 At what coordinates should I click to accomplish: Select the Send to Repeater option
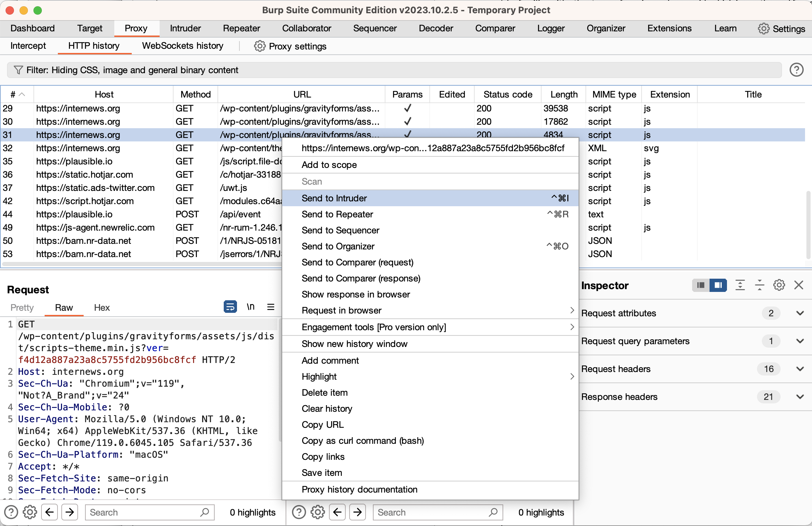pos(337,214)
